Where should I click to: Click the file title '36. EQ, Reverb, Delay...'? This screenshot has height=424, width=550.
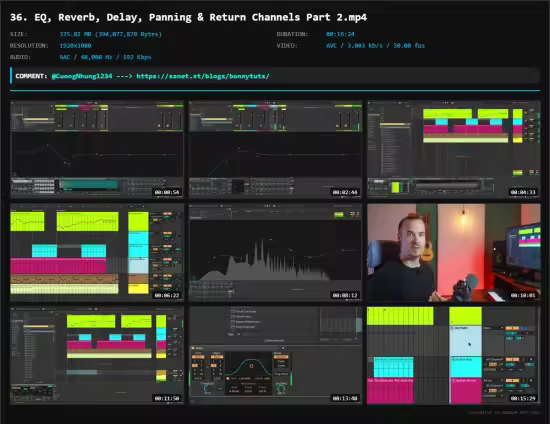(x=188, y=17)
